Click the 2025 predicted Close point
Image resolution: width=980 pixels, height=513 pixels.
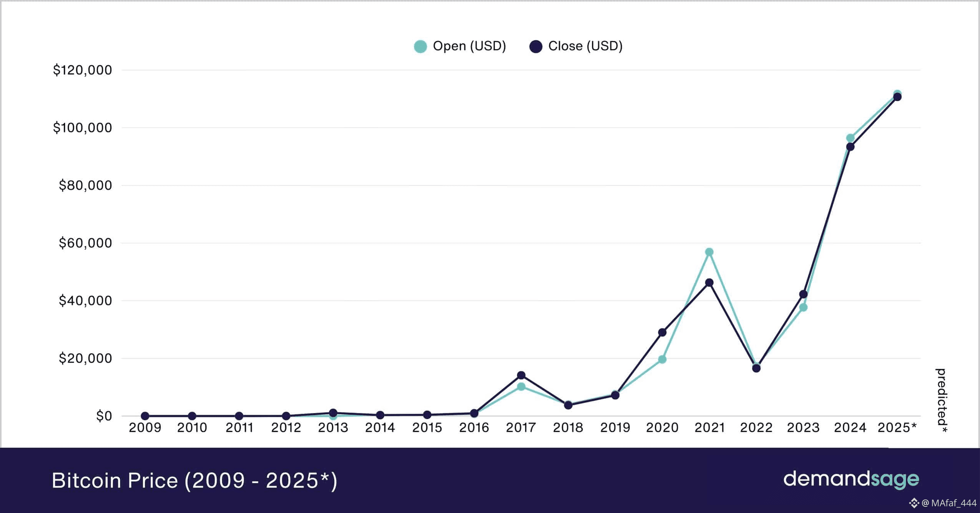click(x=897, y=97)
